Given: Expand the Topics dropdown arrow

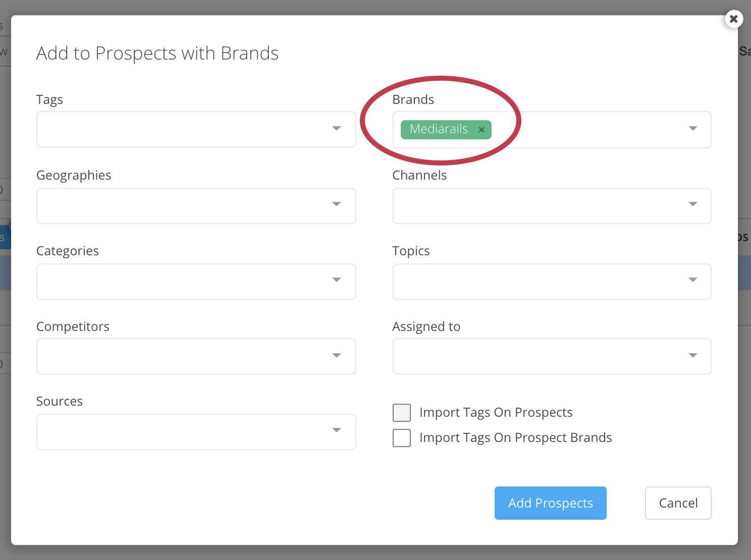Looking at the screenshot, I should point(693,280).
